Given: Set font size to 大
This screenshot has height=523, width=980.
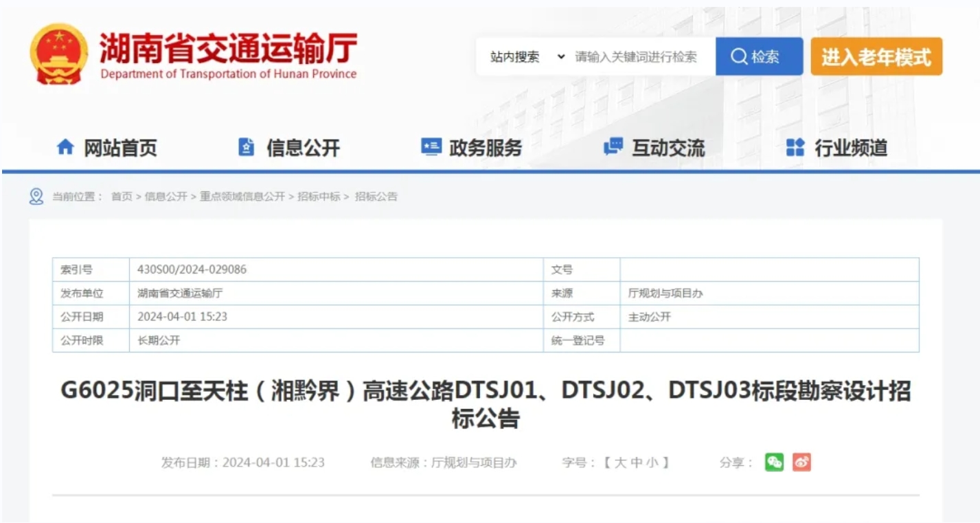Looking at the screenshot, I should coord(620,463).
